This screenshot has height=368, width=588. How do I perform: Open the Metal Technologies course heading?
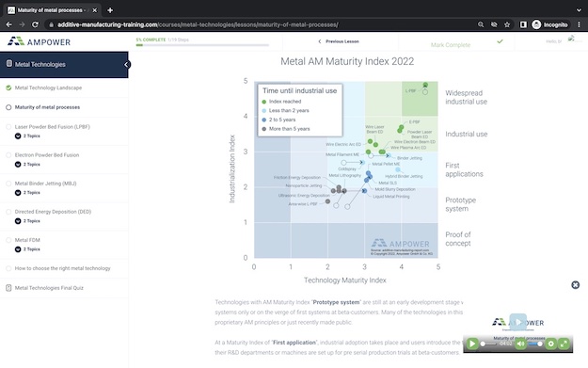tap(40, 65)
